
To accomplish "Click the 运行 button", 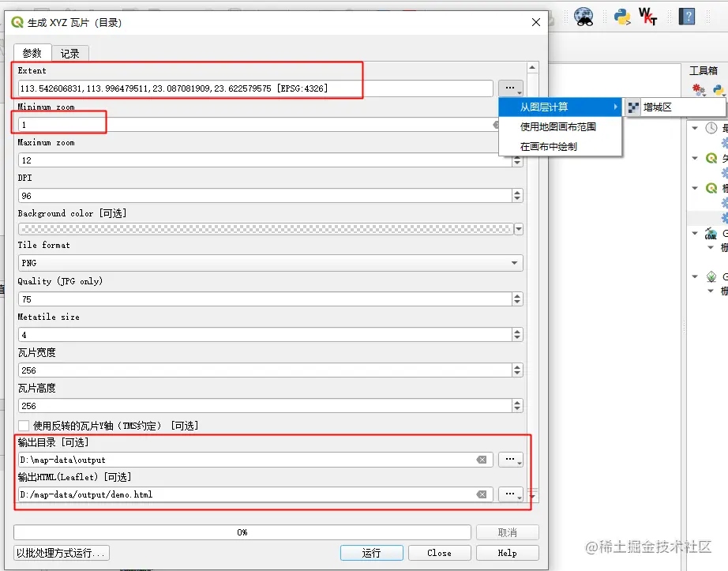I will tap(371, 553).
